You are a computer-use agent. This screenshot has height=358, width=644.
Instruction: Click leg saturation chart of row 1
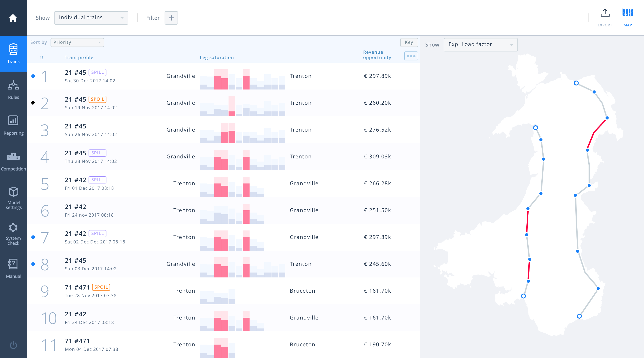pyautogui.click(x=242, y=79)
